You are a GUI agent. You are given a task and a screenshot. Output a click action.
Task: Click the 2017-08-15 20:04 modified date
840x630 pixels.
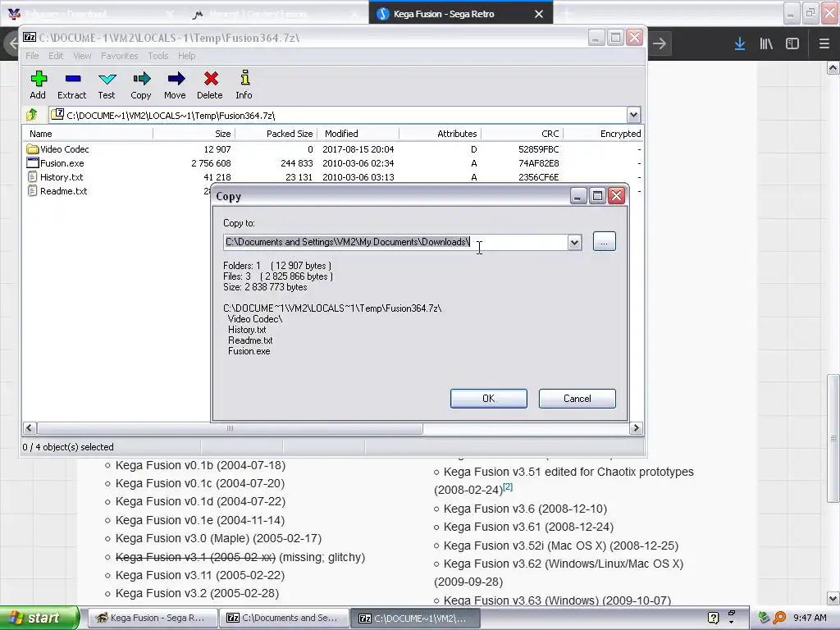click(x=358, y=149)
